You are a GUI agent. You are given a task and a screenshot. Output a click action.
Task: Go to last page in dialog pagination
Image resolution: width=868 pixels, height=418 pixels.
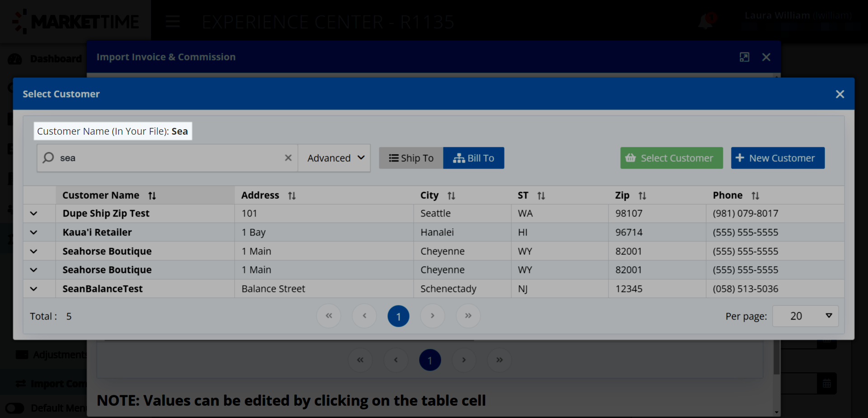pyautogui.click(x=468, y=316)
